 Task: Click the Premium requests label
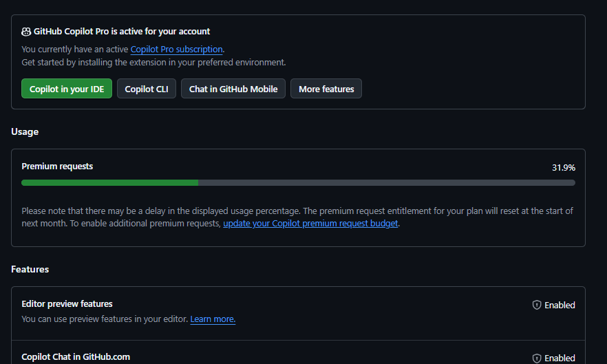coord(57,167)
